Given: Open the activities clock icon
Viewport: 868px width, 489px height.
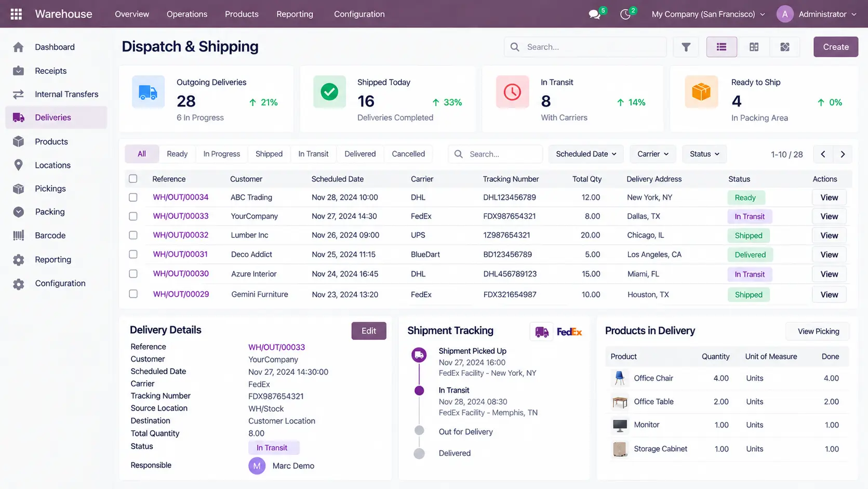Looking at the screenshot, I should click(x=625, y=15).
